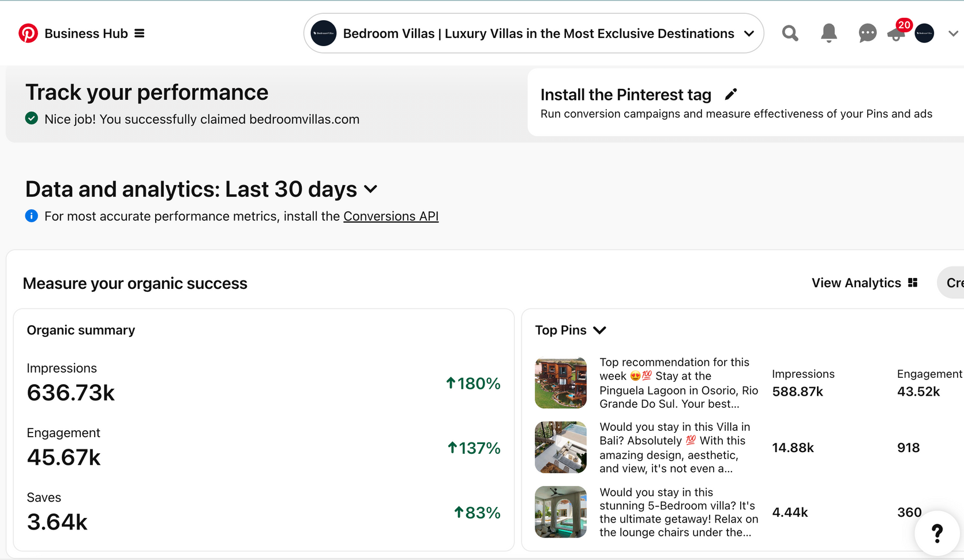Click the profile avatar in header
Image resolution: width=964 pixels, height=560 pixels.
[x=924, y=33]
